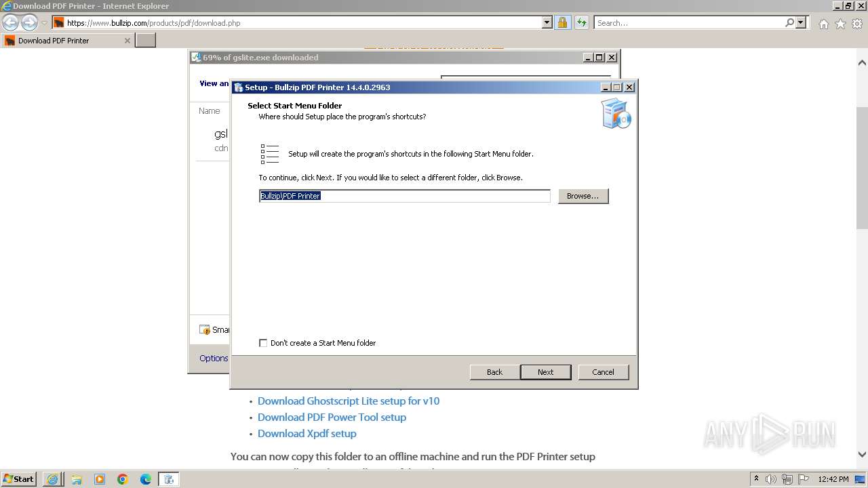Image resolution: width=868 pixels, height=488 pixels.
Task: Enable Don't create a Start Menu folder
Action: 263,343
